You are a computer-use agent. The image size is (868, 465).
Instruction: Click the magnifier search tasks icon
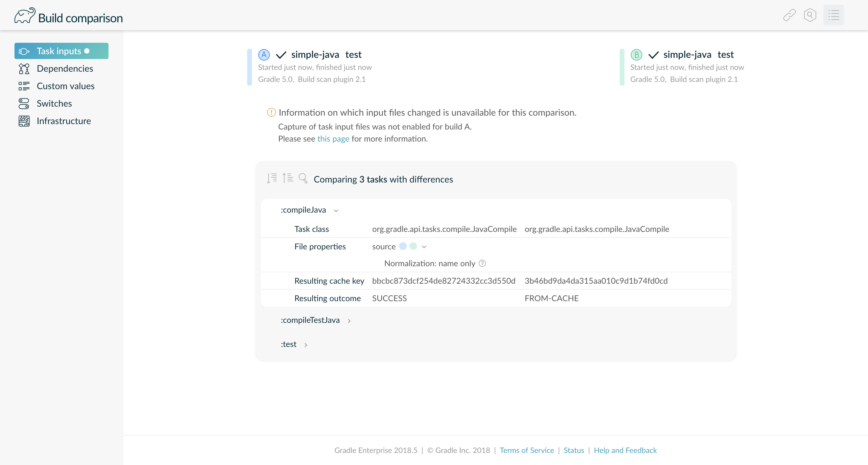pyautogui.click(x=303, y=178)
